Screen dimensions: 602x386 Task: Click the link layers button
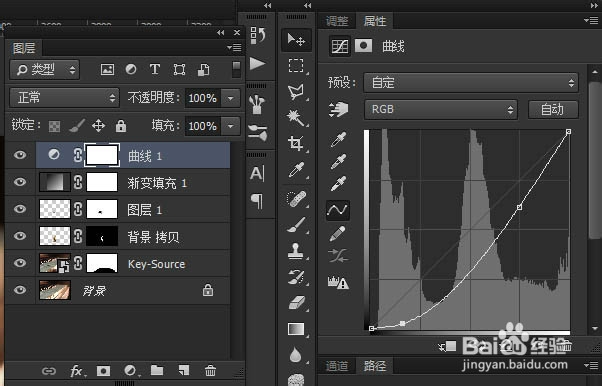pos(49,371)
